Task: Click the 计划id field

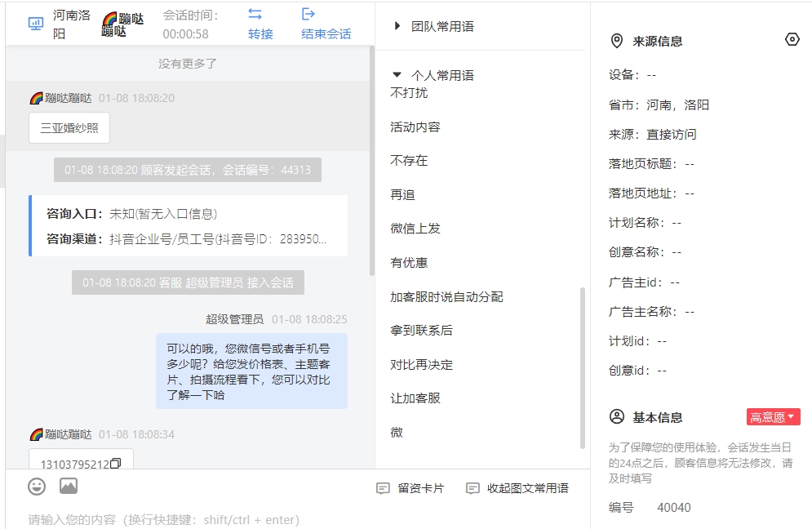Action: [x=638, y=341]
